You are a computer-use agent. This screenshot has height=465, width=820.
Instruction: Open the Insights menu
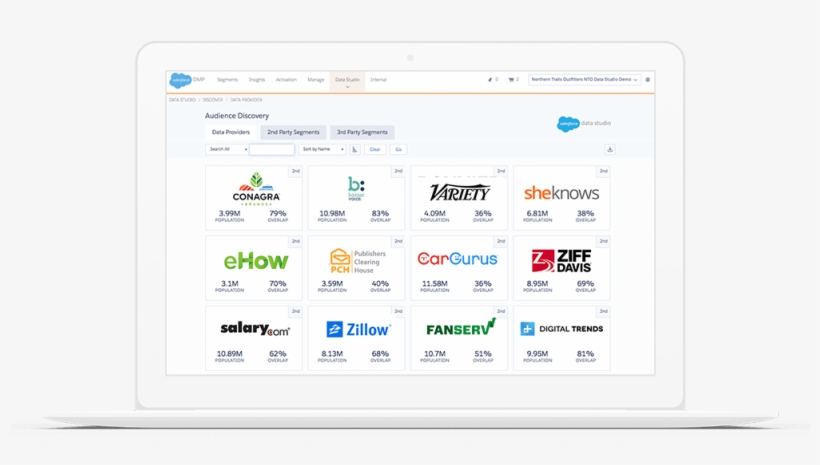click(257, 80)
